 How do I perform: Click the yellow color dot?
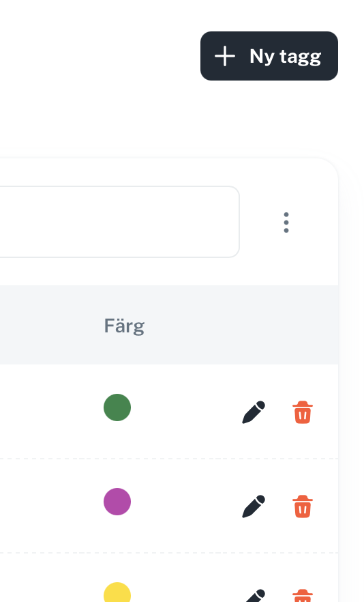[x=117, y=592]
